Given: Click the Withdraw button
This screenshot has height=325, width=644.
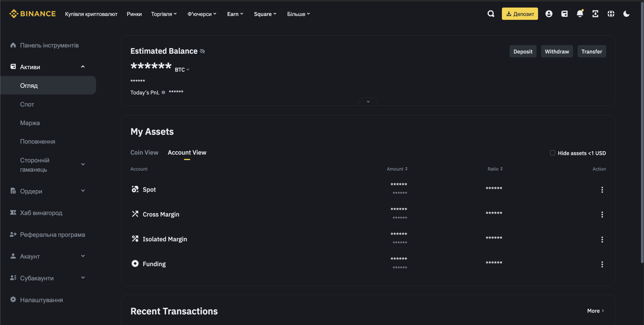Looking at the screenshot, I should pyautogui.click(x=557, y=52).
